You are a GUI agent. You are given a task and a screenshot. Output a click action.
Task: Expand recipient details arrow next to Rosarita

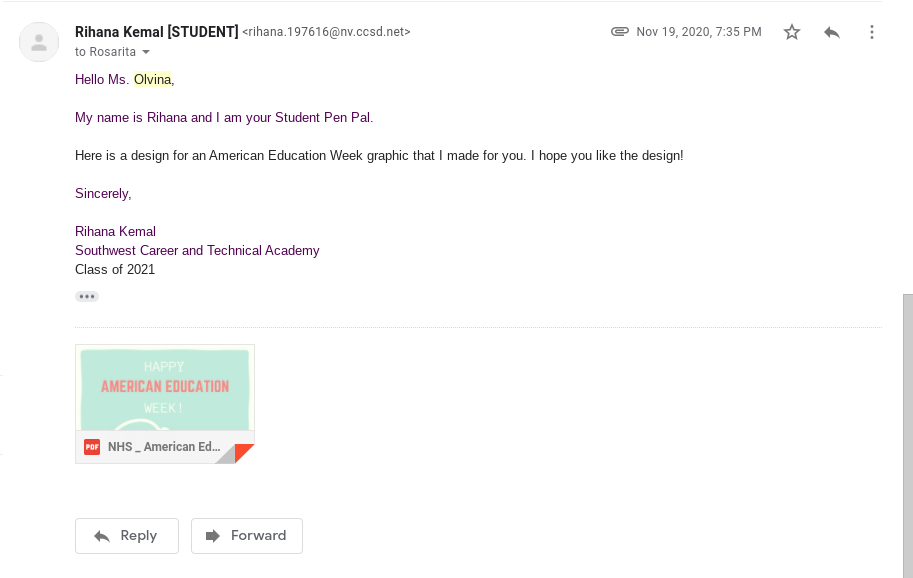tap(146, 52)
